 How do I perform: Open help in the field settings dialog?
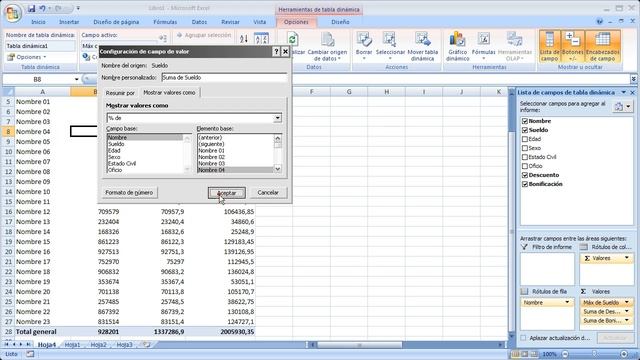276,51
